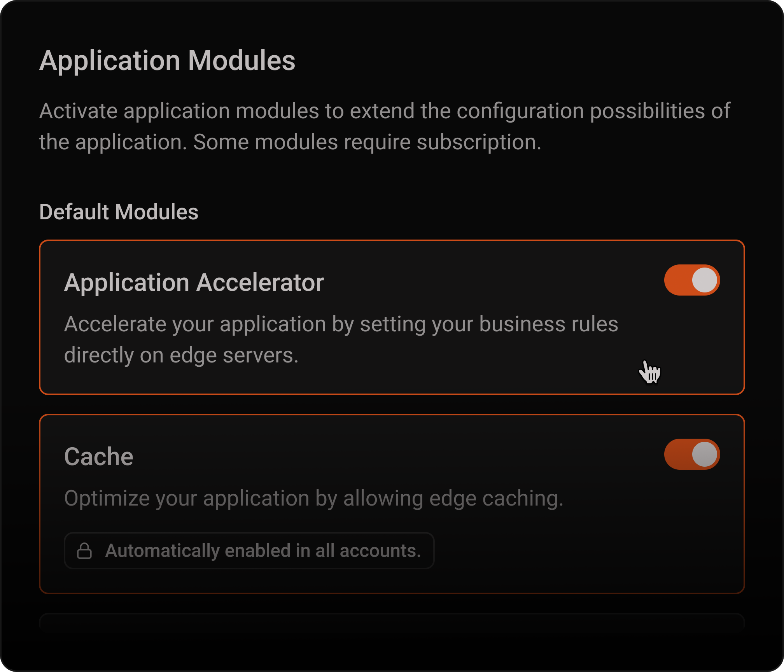Click the padlock symbol on the enabled-accounts label
The width and height of the screenshot is (784, 672).
[85, 550]
